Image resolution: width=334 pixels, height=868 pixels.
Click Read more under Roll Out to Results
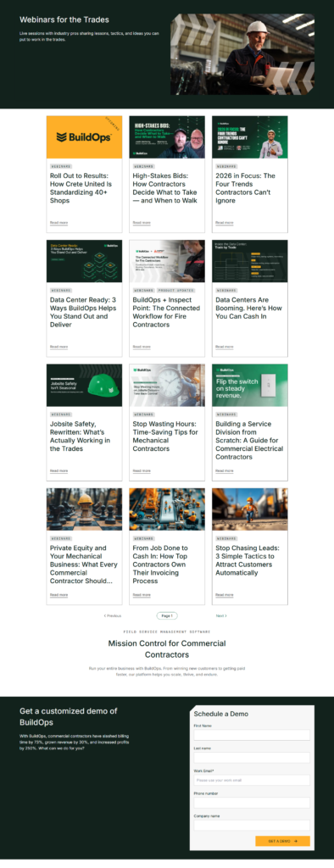tap(58, 223)
